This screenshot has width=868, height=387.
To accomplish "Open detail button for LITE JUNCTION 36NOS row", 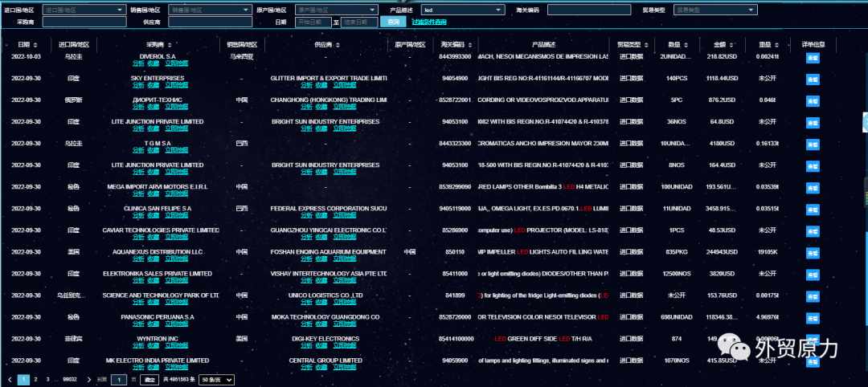I will 813,124.
